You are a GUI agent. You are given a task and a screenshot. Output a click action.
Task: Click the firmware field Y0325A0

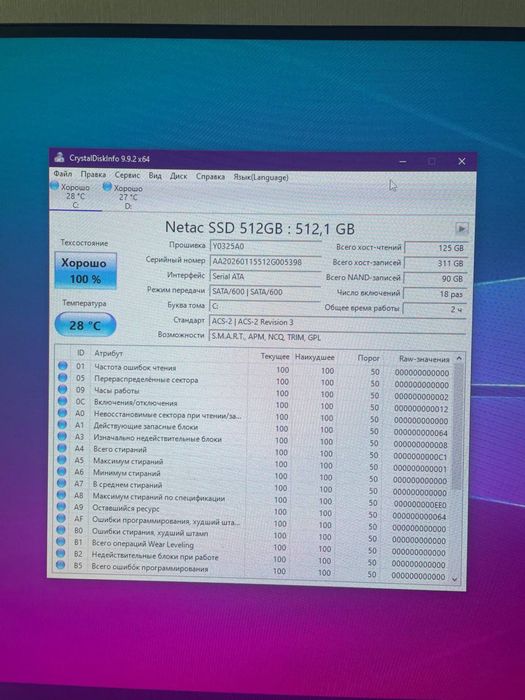coord(266,246)
